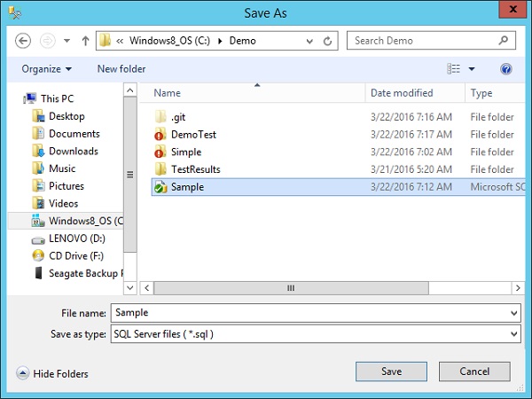This screenshot has width=532, height=399.
Task: Click the Change your view icon
Action: pos(455,69)
